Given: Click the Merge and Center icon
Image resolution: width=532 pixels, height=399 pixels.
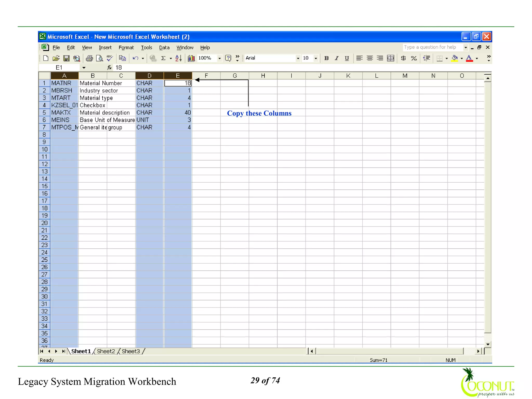Looking at the screenshot, I should pyautogui.click(x=390, y=58).
